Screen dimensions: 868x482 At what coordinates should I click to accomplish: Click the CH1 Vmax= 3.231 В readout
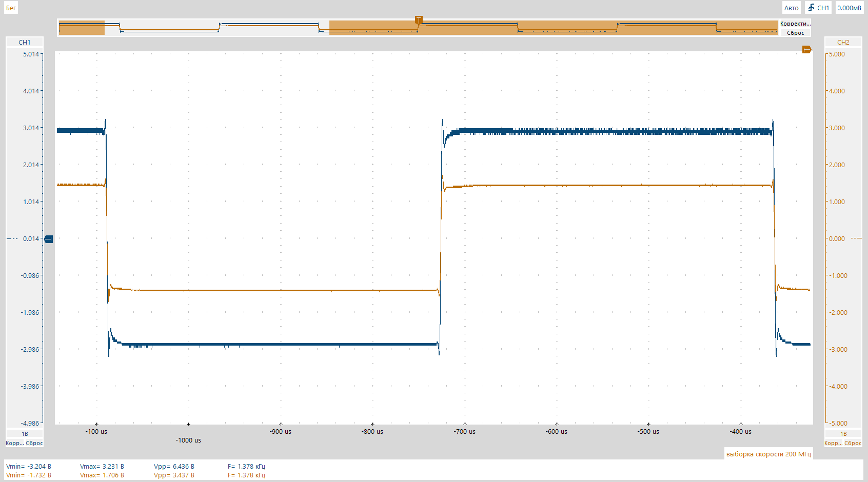[102, 466]
